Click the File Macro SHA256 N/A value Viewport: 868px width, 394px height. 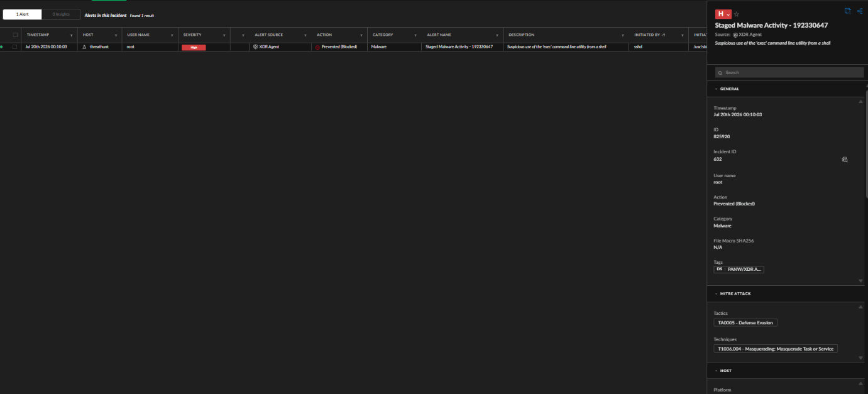[x=717, y=247]
